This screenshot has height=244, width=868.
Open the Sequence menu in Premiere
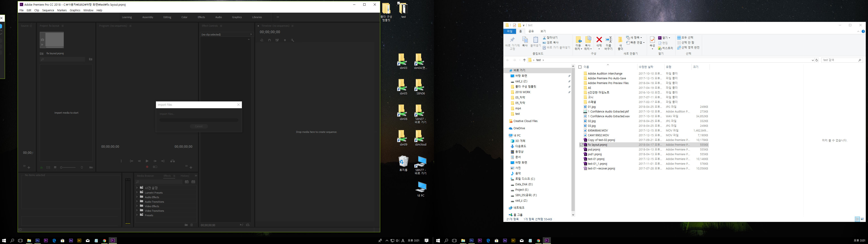(x=48, y=10)
